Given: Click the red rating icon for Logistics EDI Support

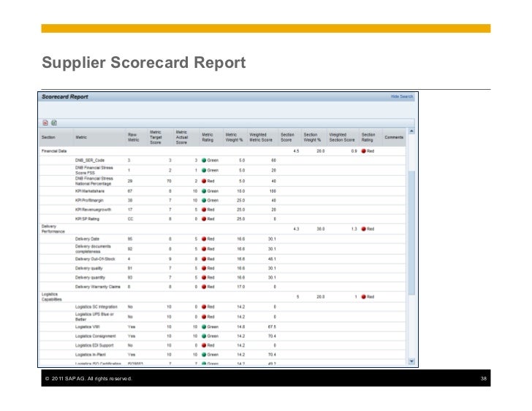Looking at the screenshot, I should pos(204,345).
